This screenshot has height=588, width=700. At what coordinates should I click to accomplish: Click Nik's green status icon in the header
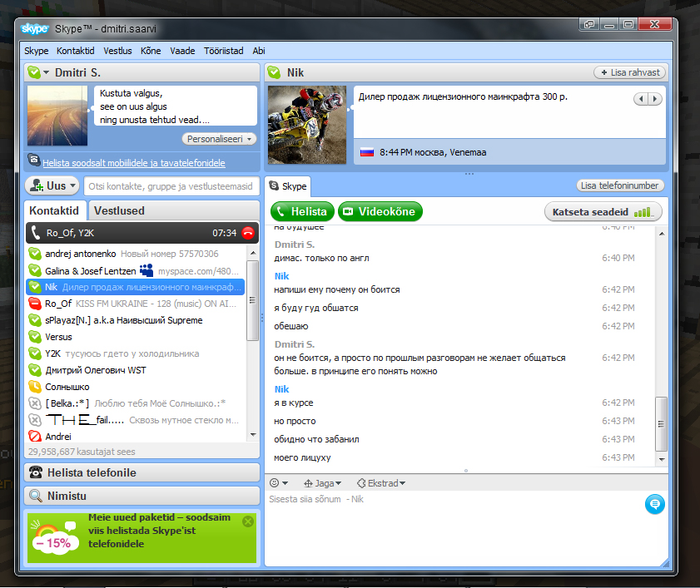(x=274, y=72)
